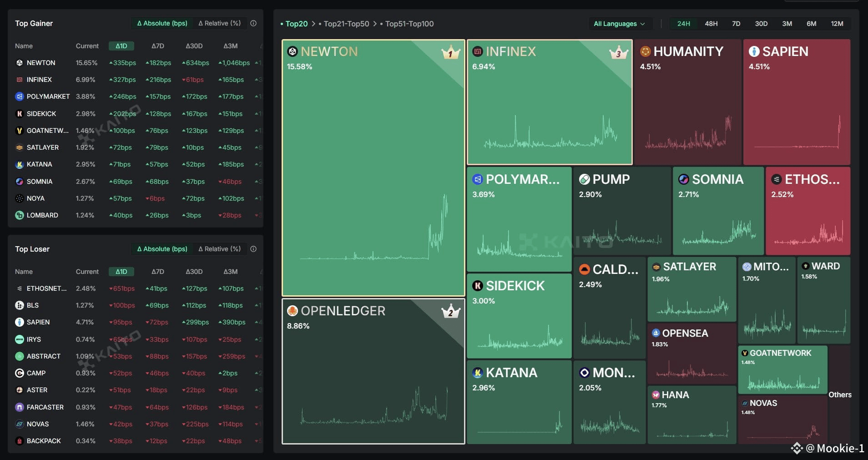Click the Others treemap tile
Screen dimensions: 868x460
point(840,394)
